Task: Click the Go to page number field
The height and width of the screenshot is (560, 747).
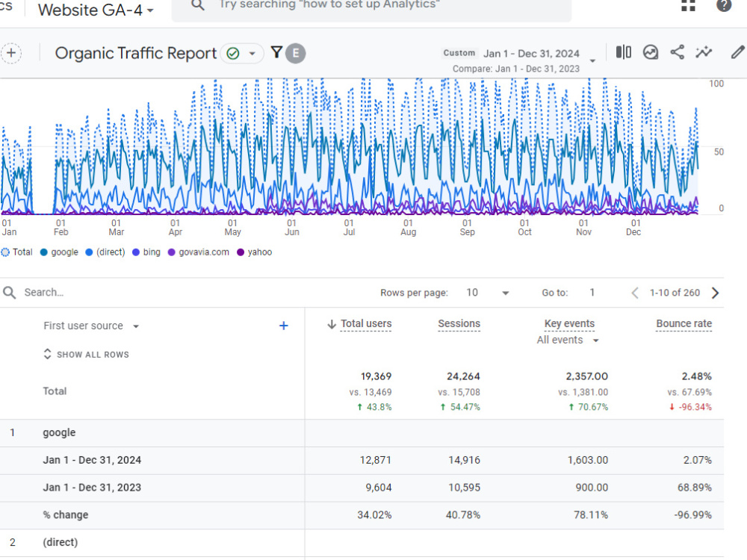Action: point(592,293)
